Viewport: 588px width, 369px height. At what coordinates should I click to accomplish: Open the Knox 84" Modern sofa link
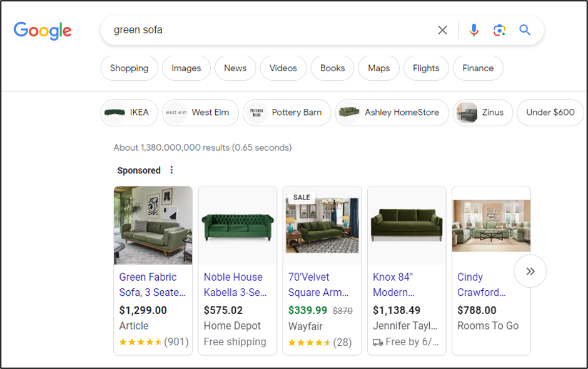click(393, 285)
